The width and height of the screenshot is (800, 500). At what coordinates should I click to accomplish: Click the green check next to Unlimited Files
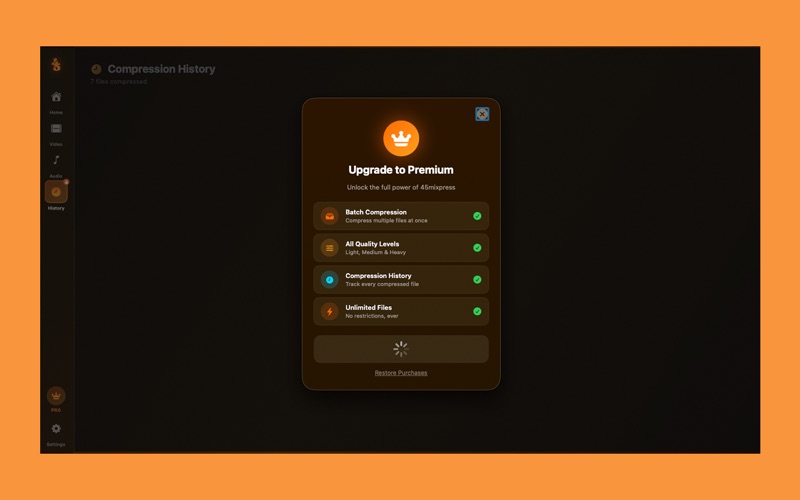click(x=477, y=311)
